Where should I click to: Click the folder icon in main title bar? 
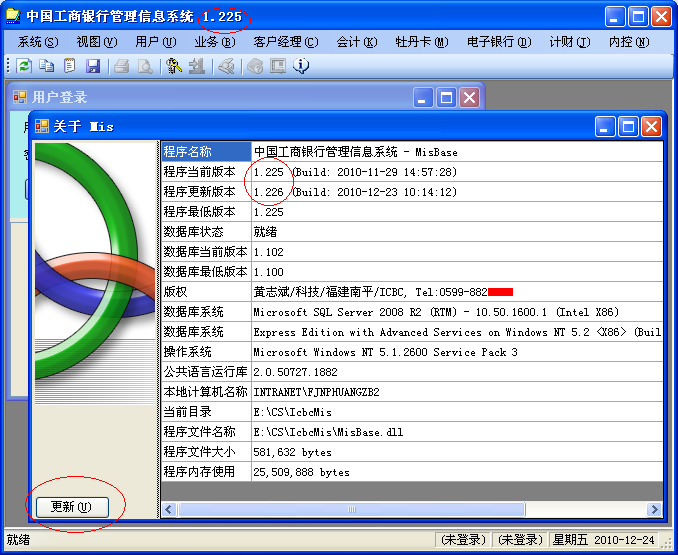(13, 16)
